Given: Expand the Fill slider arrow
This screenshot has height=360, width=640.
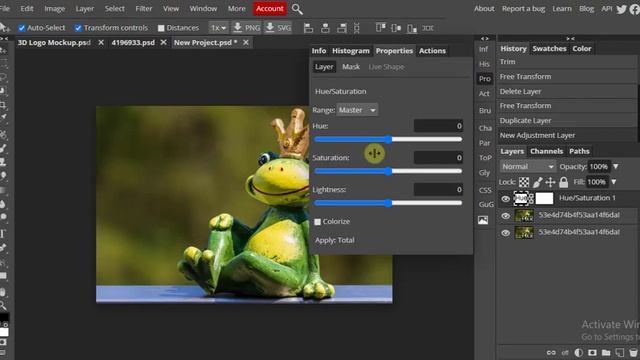Looking at the screenshot, I should point(613,182).
